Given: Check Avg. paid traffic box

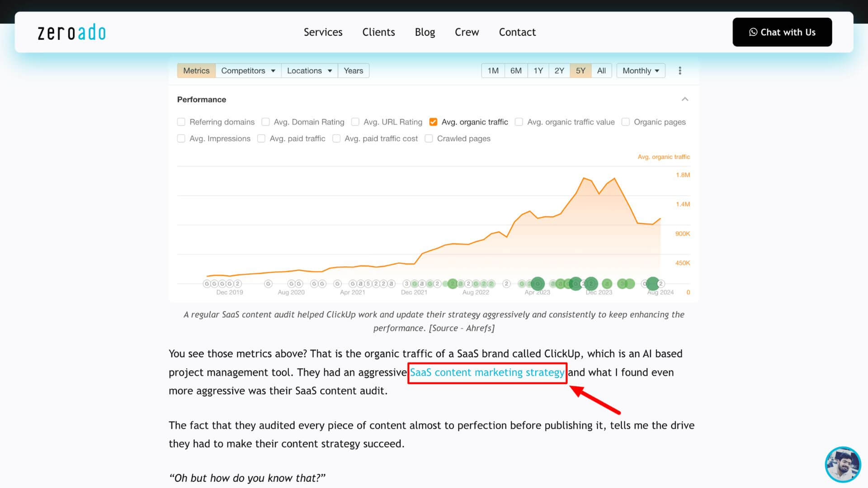Looking at the screenshot, I should pyautogui.click(x=261, y=139).
